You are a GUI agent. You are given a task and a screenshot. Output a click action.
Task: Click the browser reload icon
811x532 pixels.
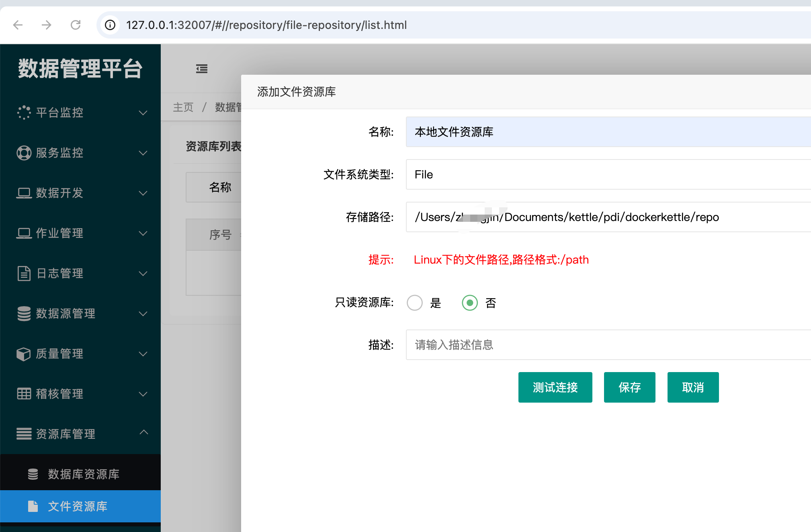click(76, 25)
